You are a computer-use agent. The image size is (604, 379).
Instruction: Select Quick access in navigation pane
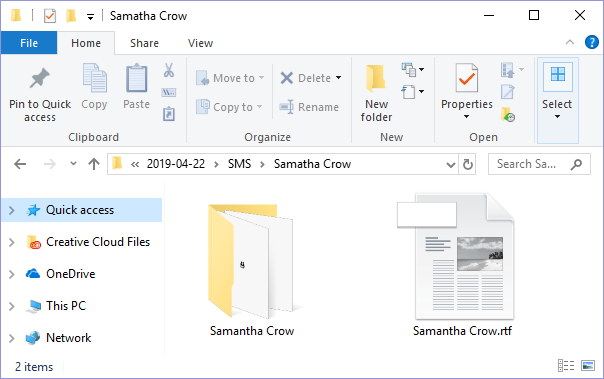80,210
